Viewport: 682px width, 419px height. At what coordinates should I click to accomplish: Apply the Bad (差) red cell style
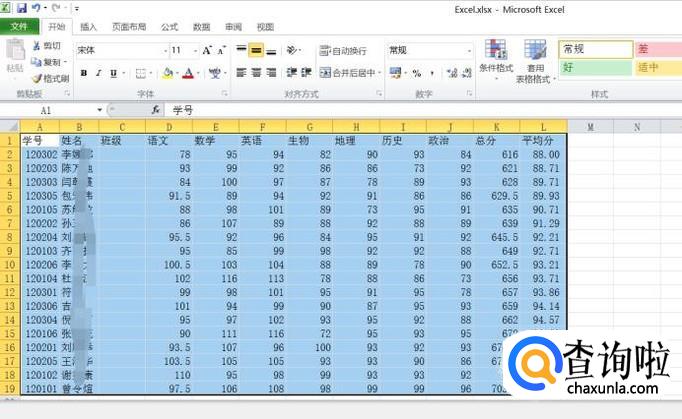[658, 49]
